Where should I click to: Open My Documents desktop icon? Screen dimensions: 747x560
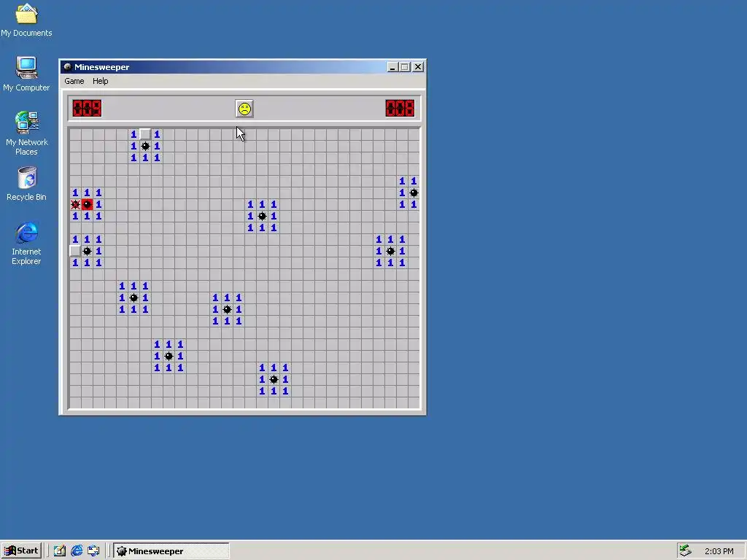click(26, 20)
